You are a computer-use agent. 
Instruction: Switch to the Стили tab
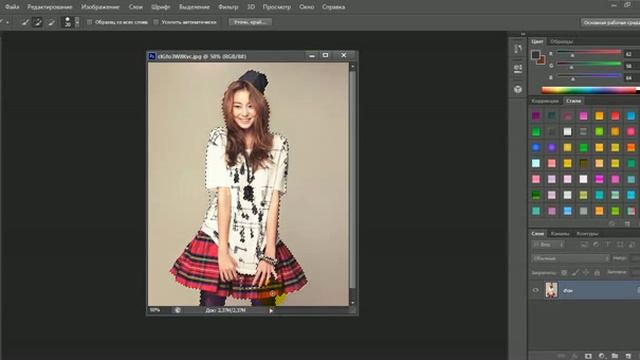[573, 101]
